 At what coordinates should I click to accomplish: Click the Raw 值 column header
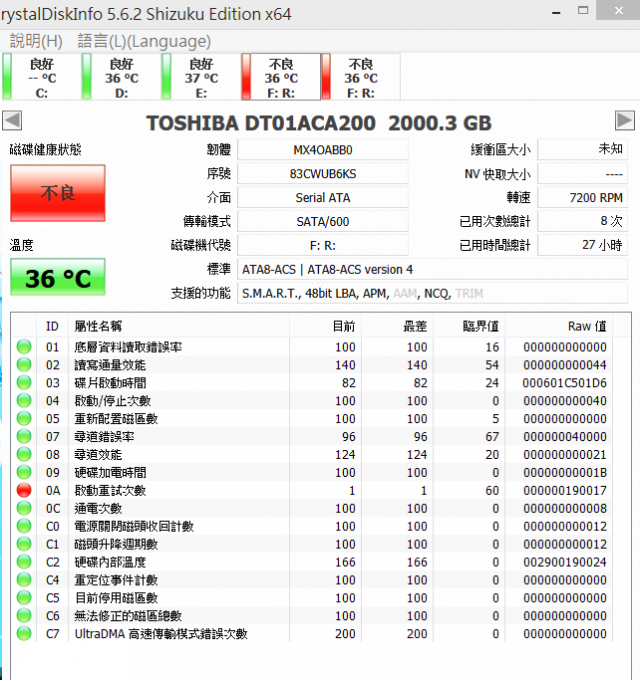[559, 326]
